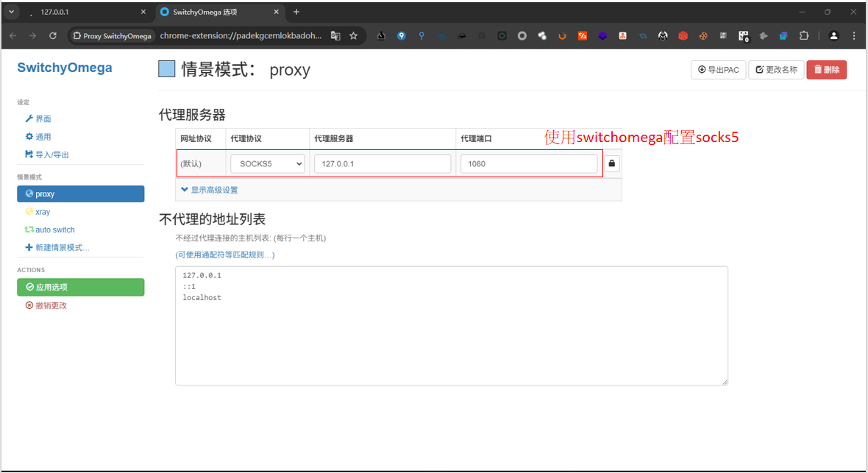Click the SwitchyOmega logo title
This screenshot has width=868, height=473.
pyautogui.click(x=65, y=68)
